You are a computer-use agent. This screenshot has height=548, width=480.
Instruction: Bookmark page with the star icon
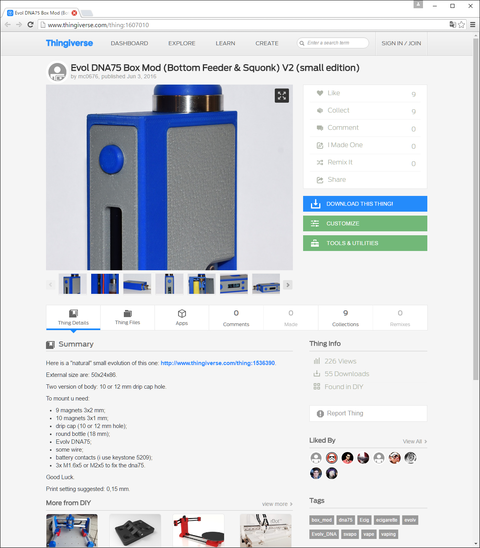pos(461,24)
